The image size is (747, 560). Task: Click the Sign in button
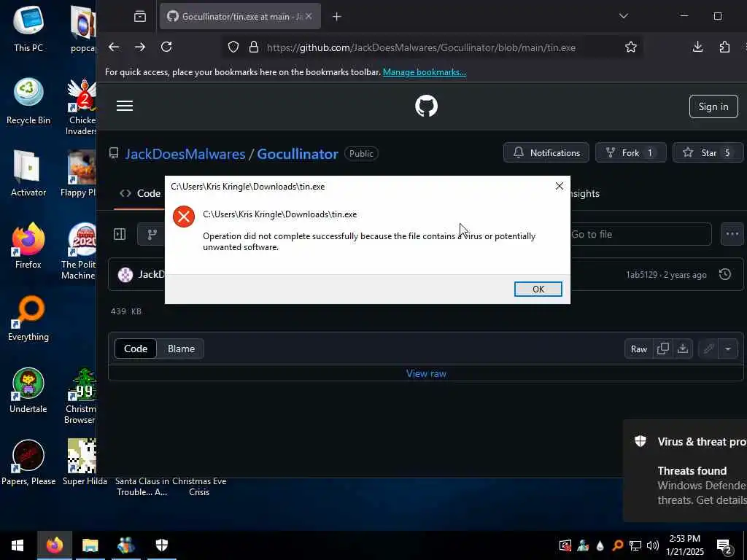(x=713, y=106)
